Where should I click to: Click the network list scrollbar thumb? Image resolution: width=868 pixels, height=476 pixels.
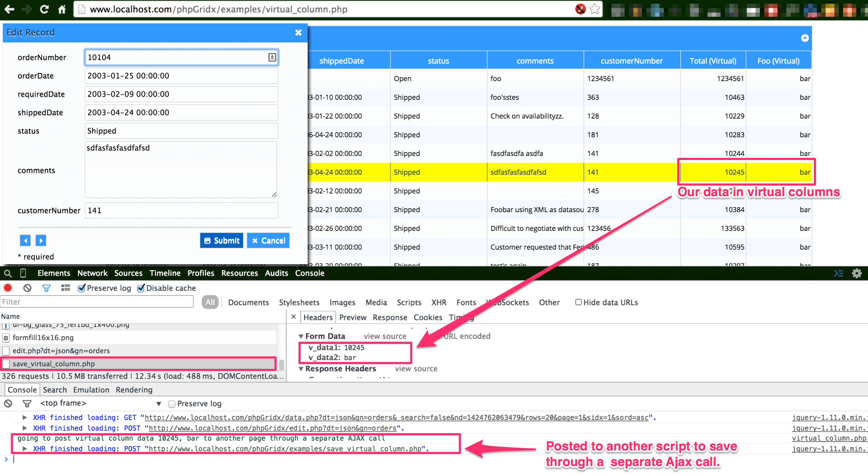tap(282, 364)
